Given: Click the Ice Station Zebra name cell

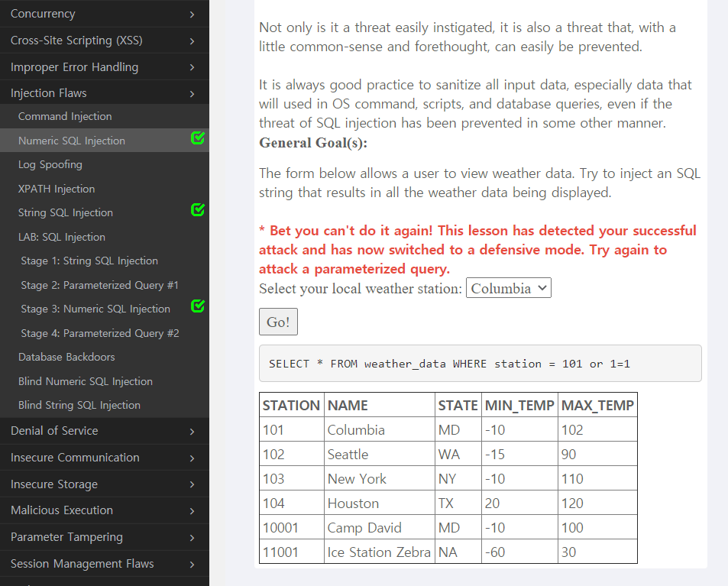Looking at the screenshot, I should point(380,552).
